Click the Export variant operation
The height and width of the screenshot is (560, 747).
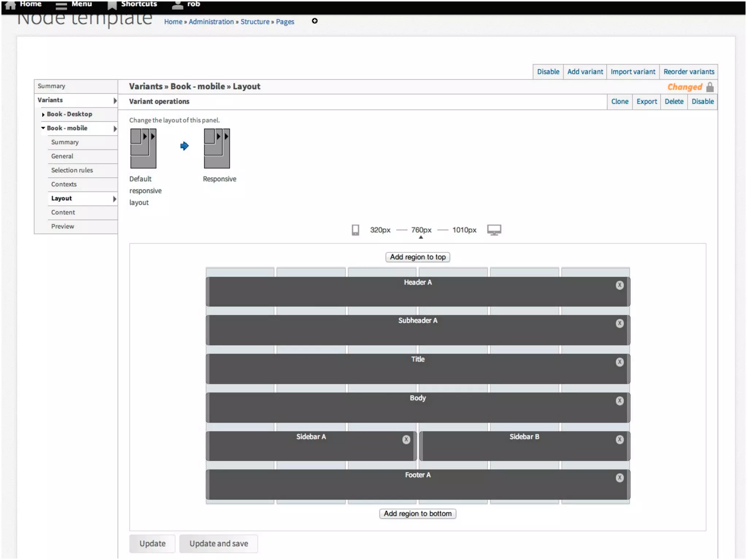pyautogui.click(x=646, y=102)
